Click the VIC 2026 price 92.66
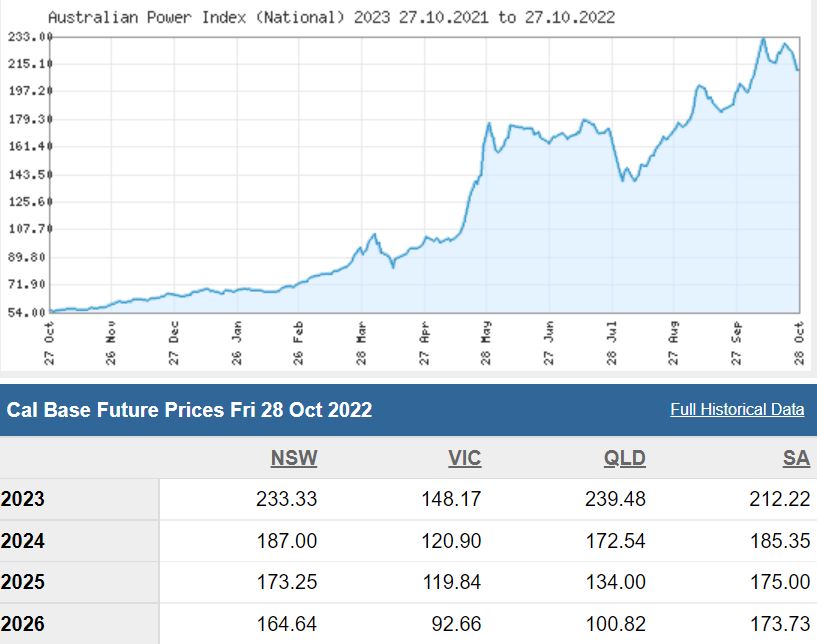The image size is (817, 644). pos(456,624)
